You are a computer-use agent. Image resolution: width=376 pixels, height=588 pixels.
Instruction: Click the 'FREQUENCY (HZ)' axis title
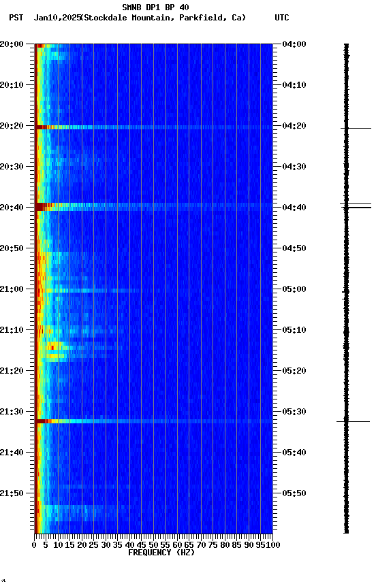161,553
